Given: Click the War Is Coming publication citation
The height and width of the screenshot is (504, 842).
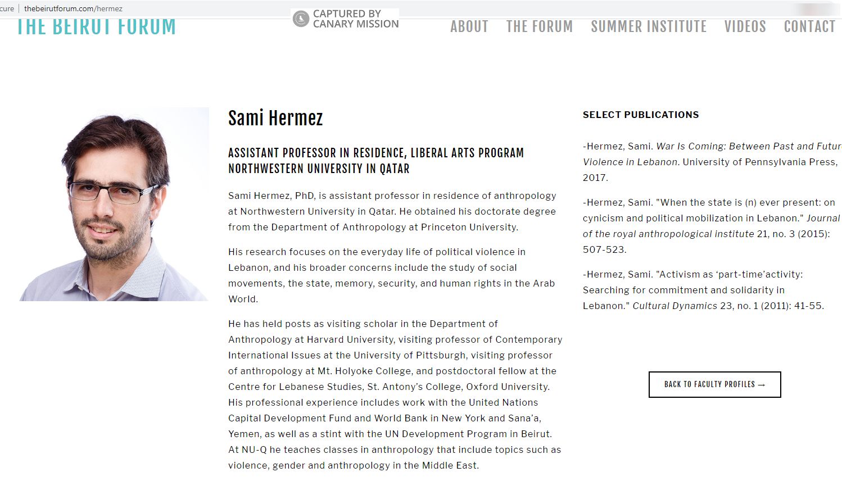Looking at the screenshot, I should tap(711, 161).
